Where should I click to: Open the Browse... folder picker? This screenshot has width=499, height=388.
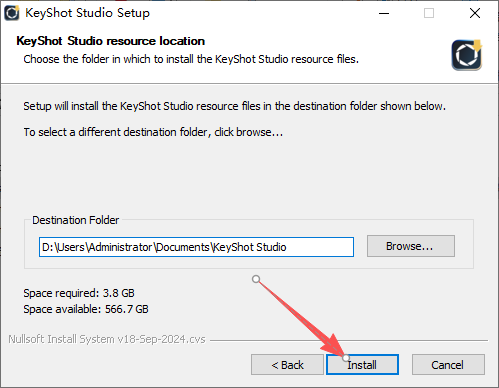click(x=411, y=246)
